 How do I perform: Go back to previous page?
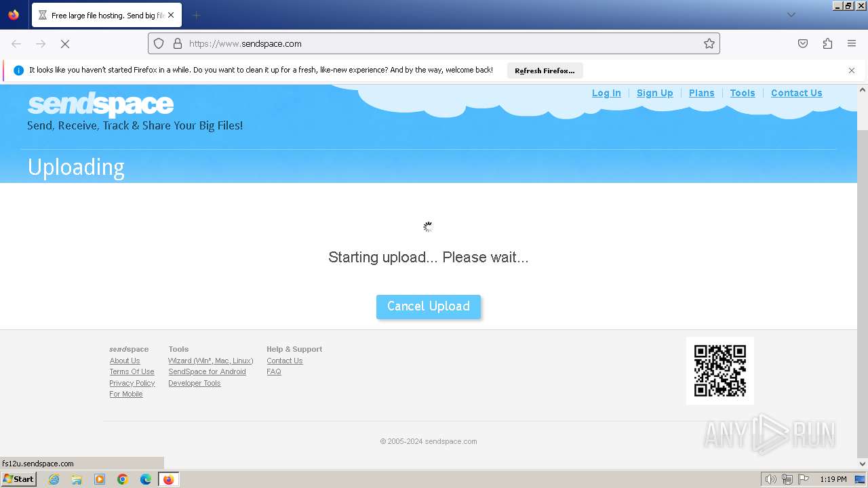click(x=16, y=43)
